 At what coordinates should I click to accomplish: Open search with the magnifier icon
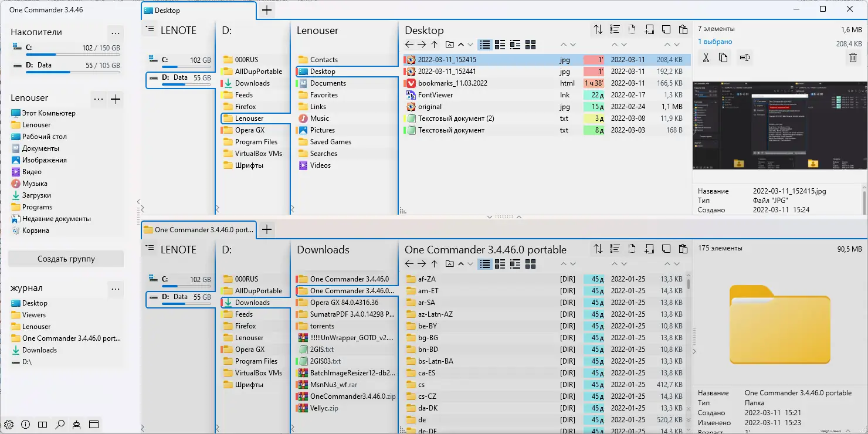[59, 424]
